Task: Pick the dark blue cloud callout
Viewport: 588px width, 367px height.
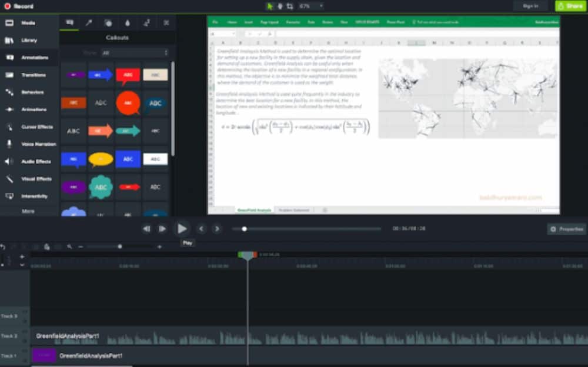Action: [x=155, y=103]
